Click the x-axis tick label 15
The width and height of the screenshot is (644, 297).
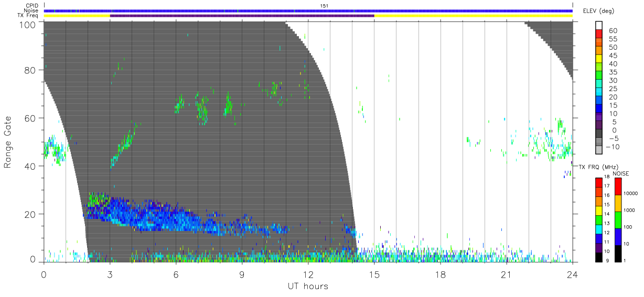[x=374, y=274]
